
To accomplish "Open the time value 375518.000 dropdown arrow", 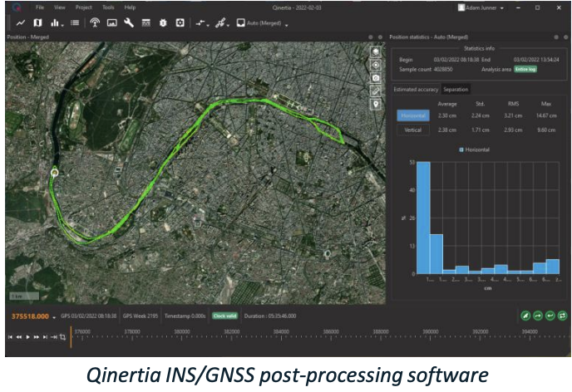I will point(54,317).
